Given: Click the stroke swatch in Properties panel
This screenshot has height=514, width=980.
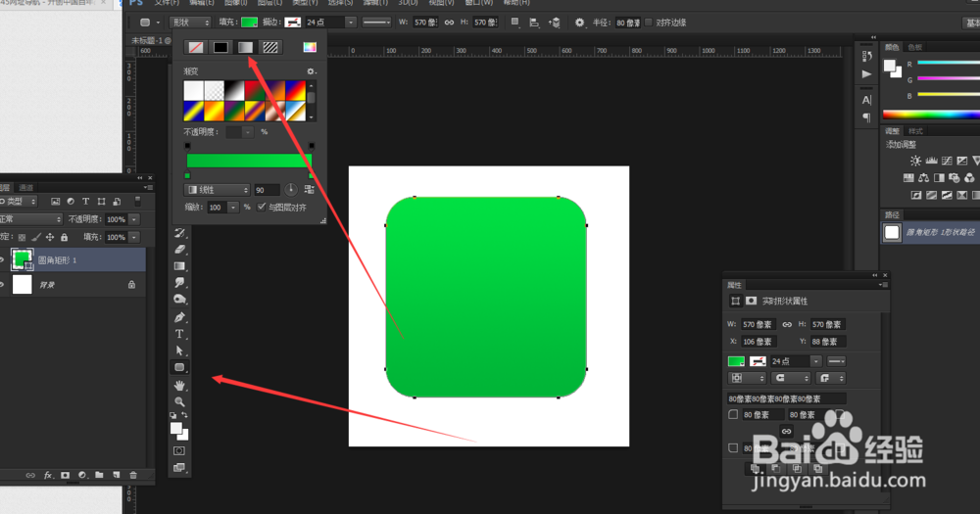Looking at the screenshot, I should 758,361.
